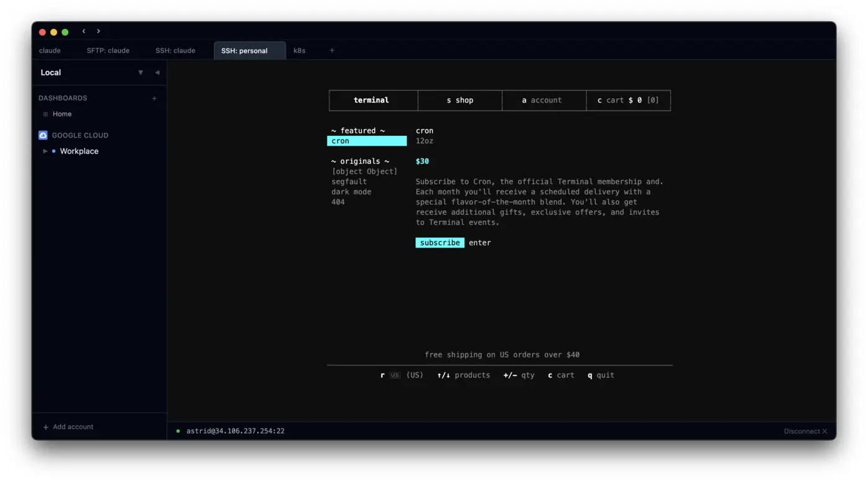Click the 12oz size label
The height and width of the screenshot is (482, 868).
coord(425,141)
